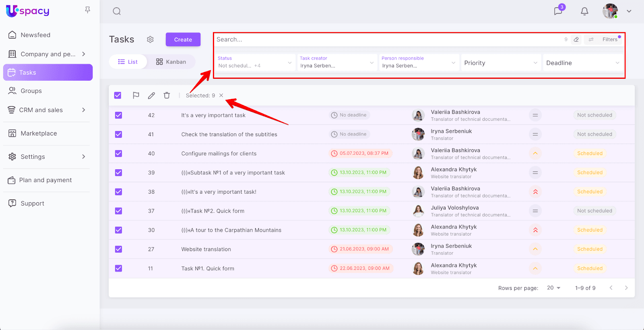Click the pencil edit icon for selected tasks

[x=151, y=95]
